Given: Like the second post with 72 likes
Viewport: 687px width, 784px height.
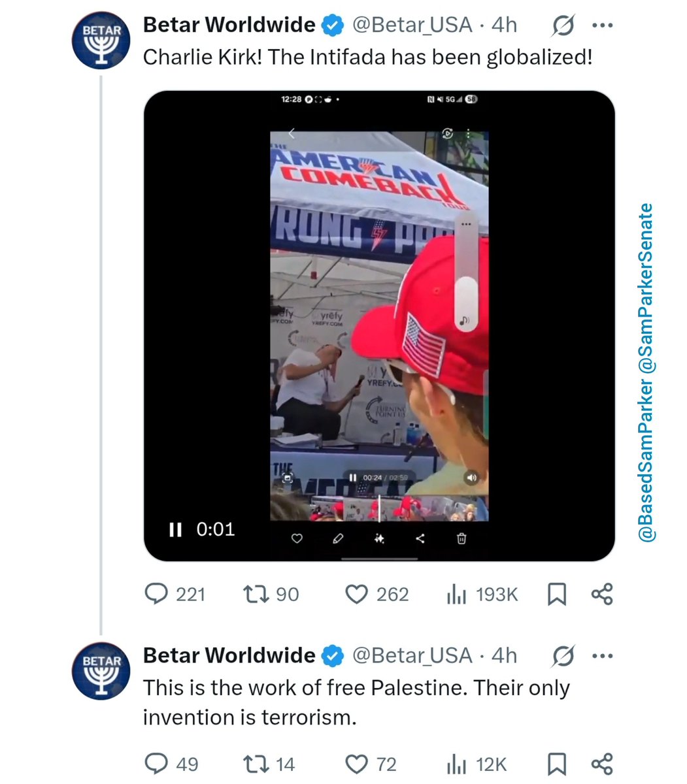Looking at the screenshot, I should point(371,764).
